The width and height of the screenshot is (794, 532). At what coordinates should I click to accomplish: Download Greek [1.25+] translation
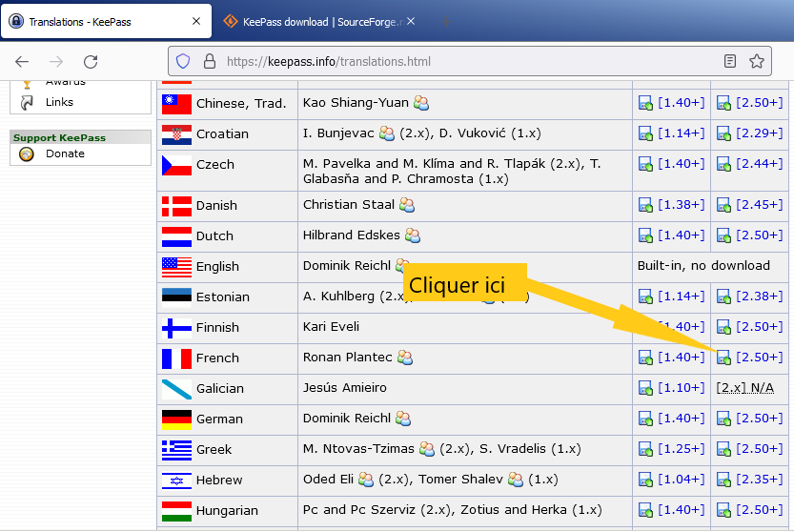(x=682, y=448)
